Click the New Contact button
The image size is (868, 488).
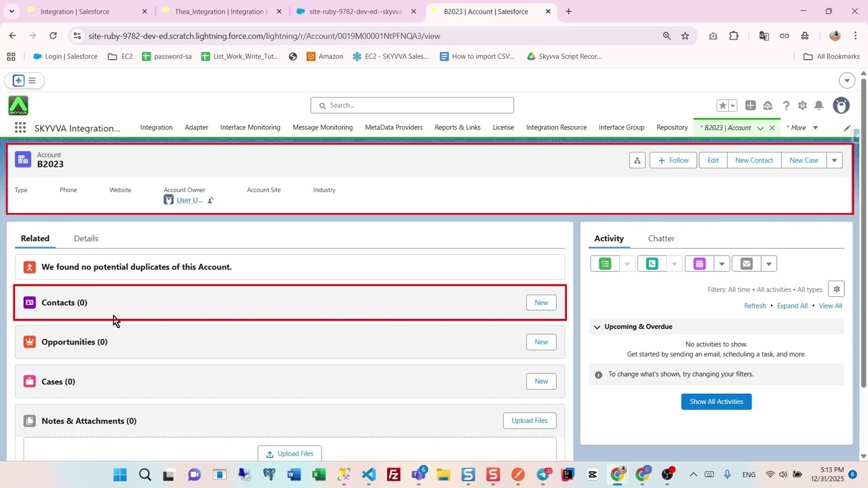pyautogui.click(x=754, y=161)
